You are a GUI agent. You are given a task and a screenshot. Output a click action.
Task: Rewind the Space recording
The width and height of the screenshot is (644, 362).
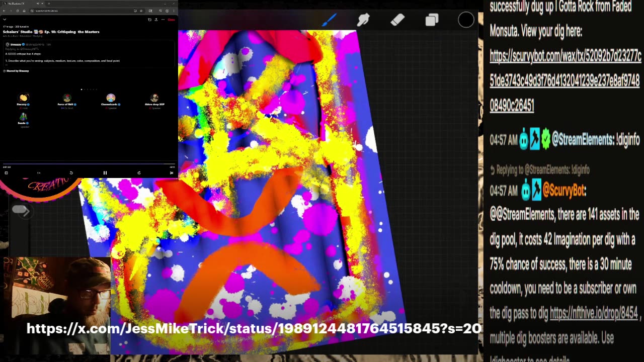(x=71, y=173)
